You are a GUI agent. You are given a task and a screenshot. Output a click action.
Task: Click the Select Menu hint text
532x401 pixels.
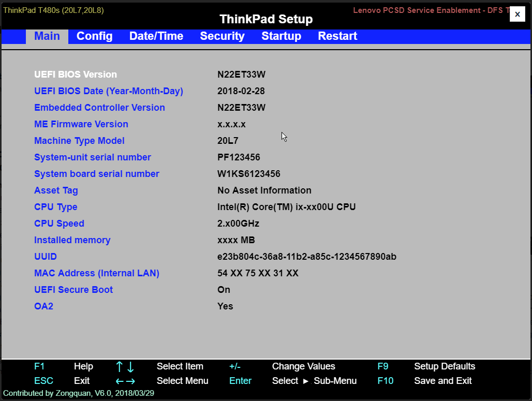183,381
